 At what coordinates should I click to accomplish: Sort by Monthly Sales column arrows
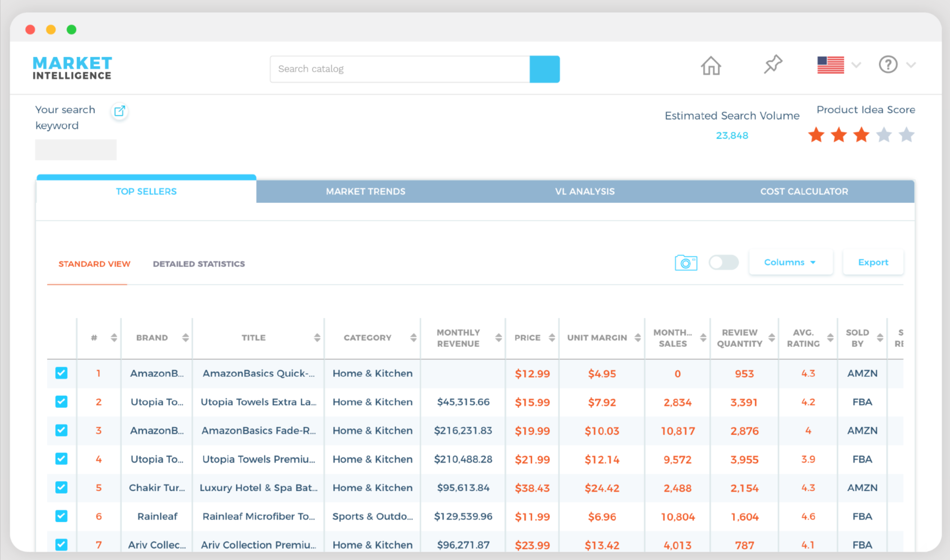(x=703, y=338)
